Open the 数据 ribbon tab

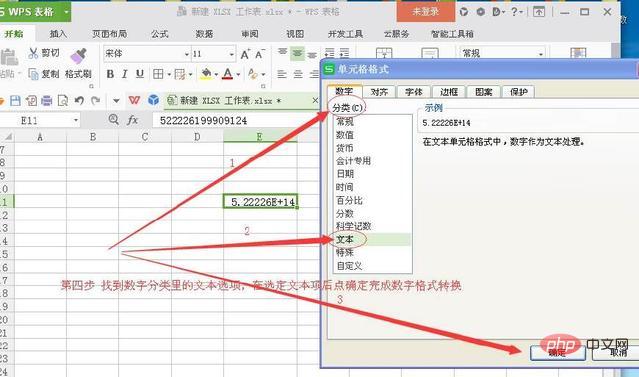pos(204,34)
